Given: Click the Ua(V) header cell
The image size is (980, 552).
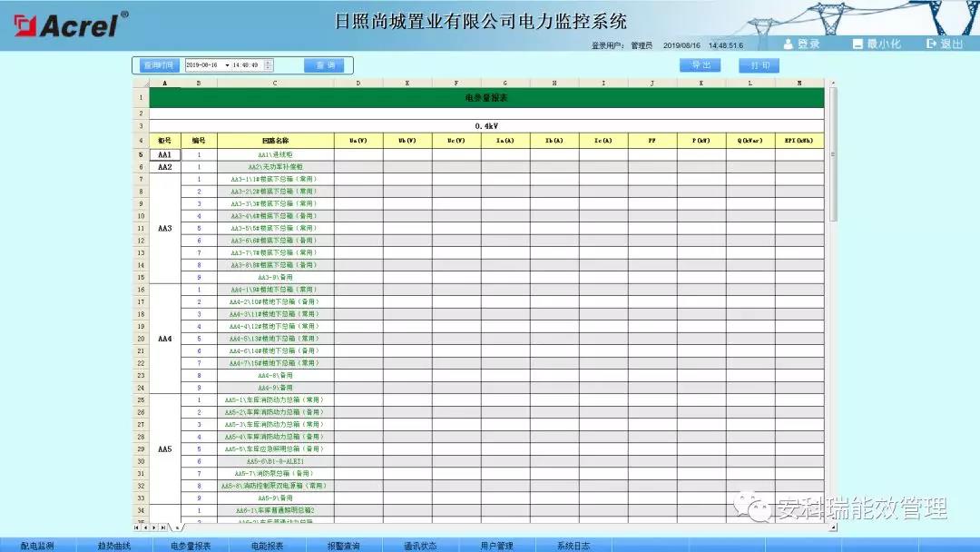Looking at the screenshot, I should tap(358, 141).
